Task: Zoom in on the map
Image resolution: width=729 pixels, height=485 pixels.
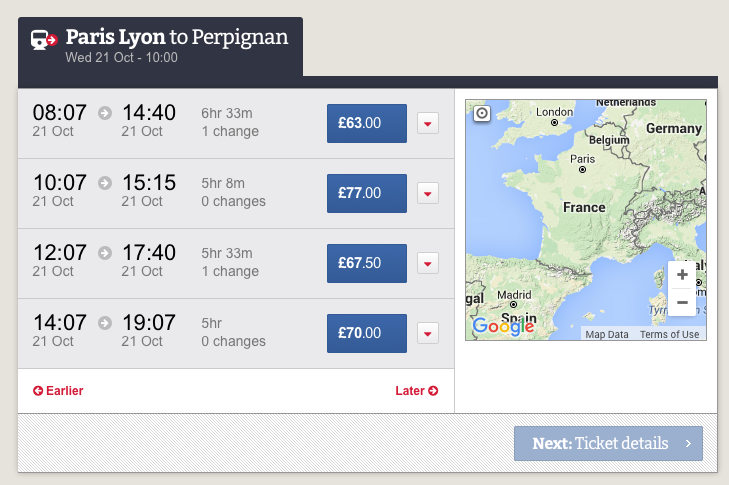Action: pyautogui.click(x=682, y=275)
